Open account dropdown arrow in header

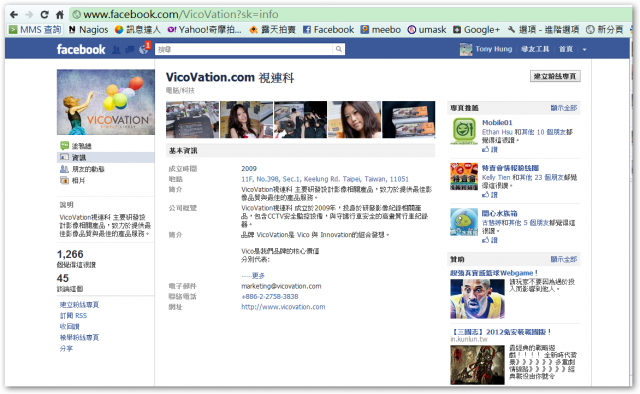tap(584, 49)
